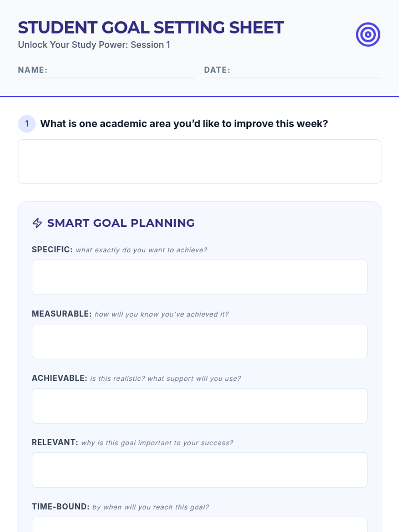This screenshot has height=532, width=399.
Task: Click the bullseye target icon in header
Action: 368,34
